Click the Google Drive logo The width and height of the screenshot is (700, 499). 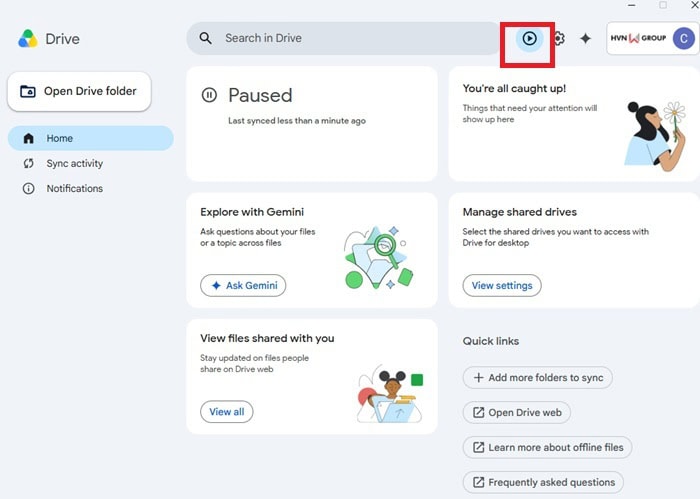(x=28, y=39)
